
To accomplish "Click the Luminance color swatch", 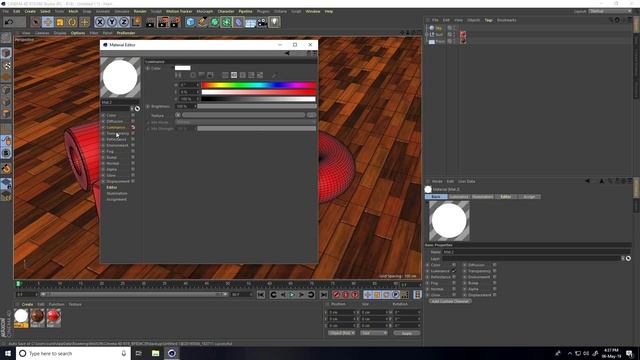I will [182, 68].
